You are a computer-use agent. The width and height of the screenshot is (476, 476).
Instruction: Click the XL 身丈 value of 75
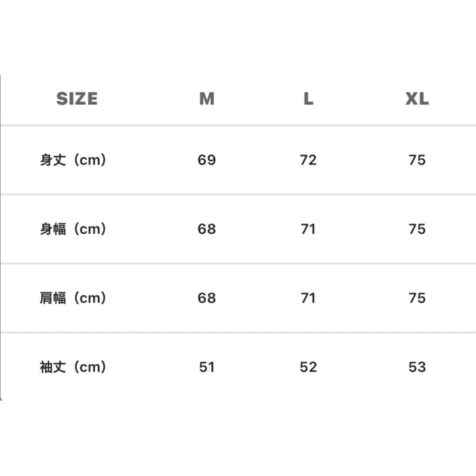coord(417,160)
